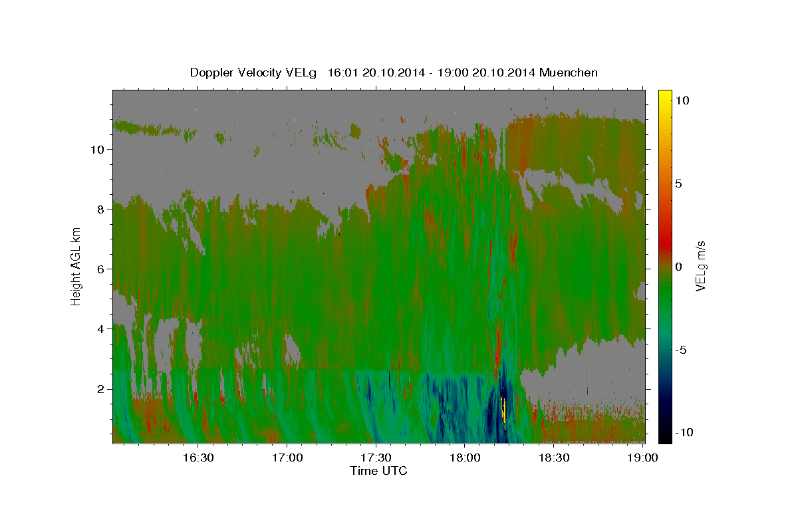The width and height of the screenshot is (798, 532).
Task: Select the 16:30 time axis label
Action: [x=198, y=458]
